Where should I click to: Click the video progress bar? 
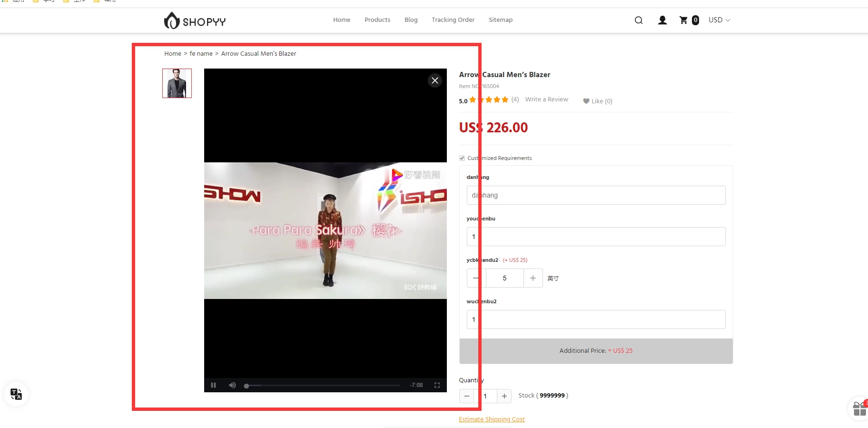tap(322, 386)
